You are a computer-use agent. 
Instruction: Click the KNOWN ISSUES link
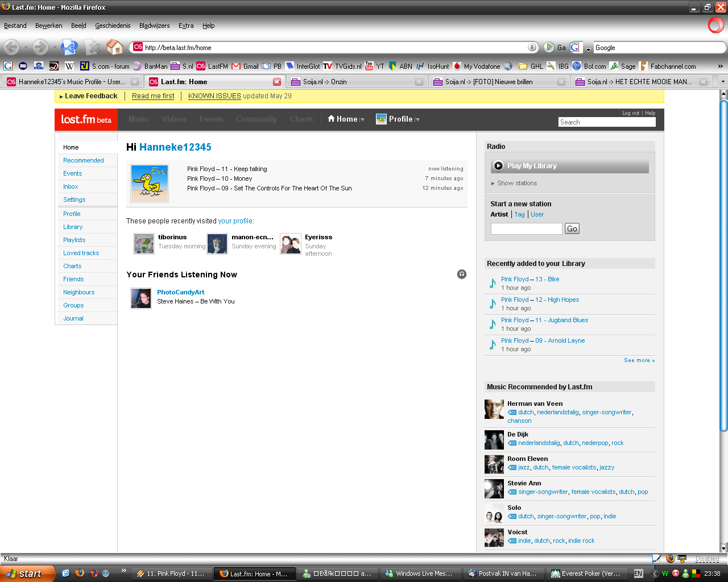tap(214, 96)
